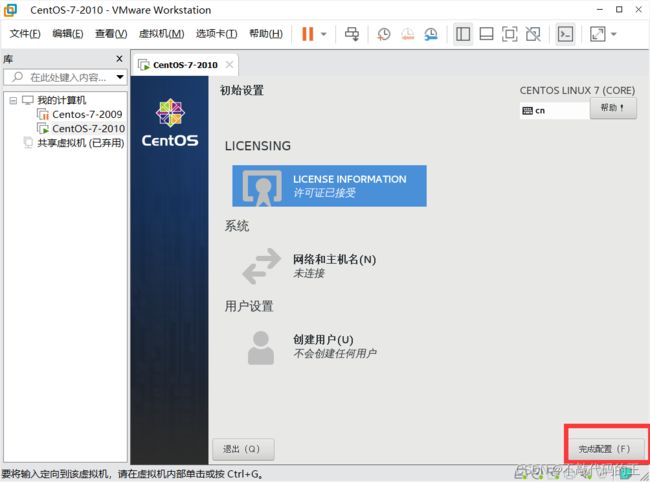Minimize the VMware Workstation window
This screenshot has width=650, height=482.
599,10
